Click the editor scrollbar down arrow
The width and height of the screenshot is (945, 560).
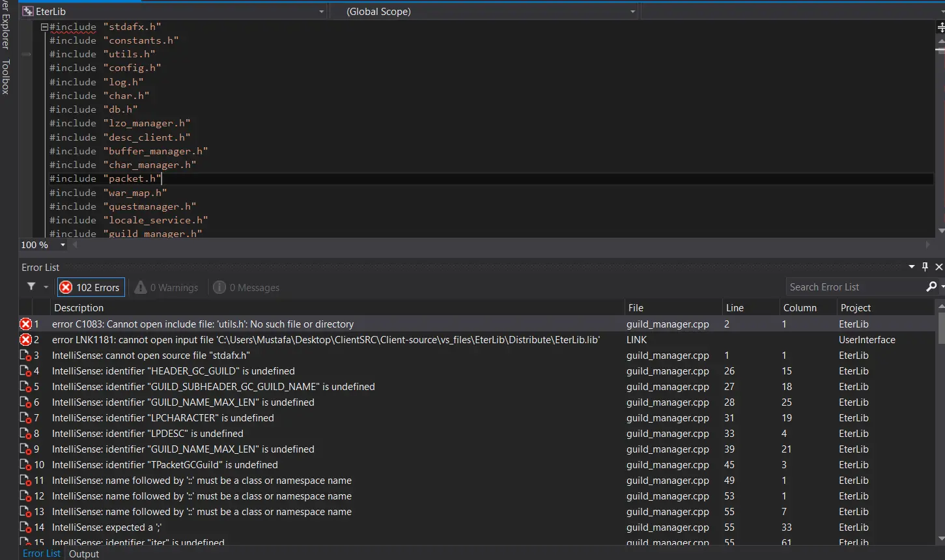pos(940,231)
